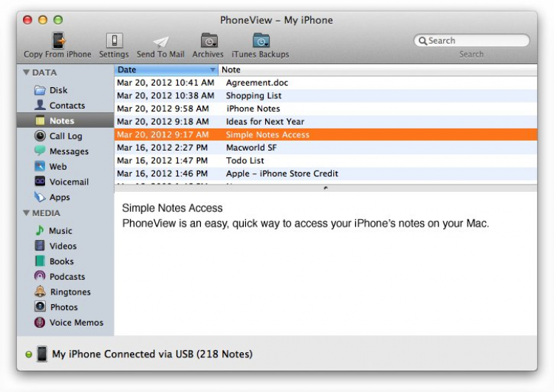The height and width of the screenshot is (392, 554).
Task: Click the Videos film strip icon
Action: [40, 245]
